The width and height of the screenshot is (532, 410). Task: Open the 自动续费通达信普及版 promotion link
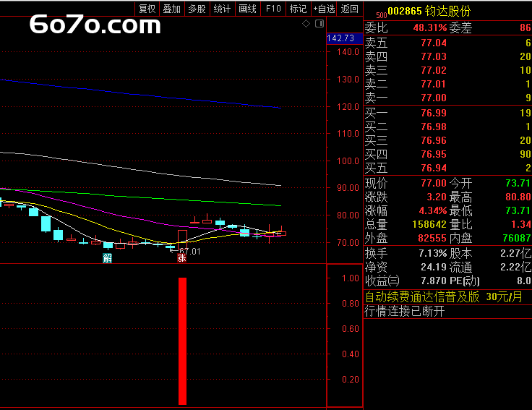point(444,297)
